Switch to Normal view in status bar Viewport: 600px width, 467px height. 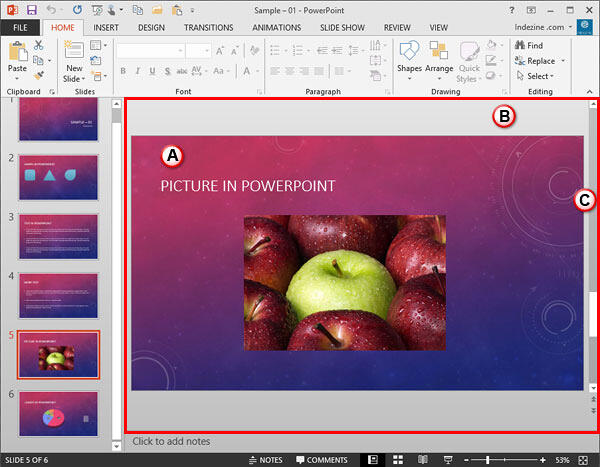373,460
